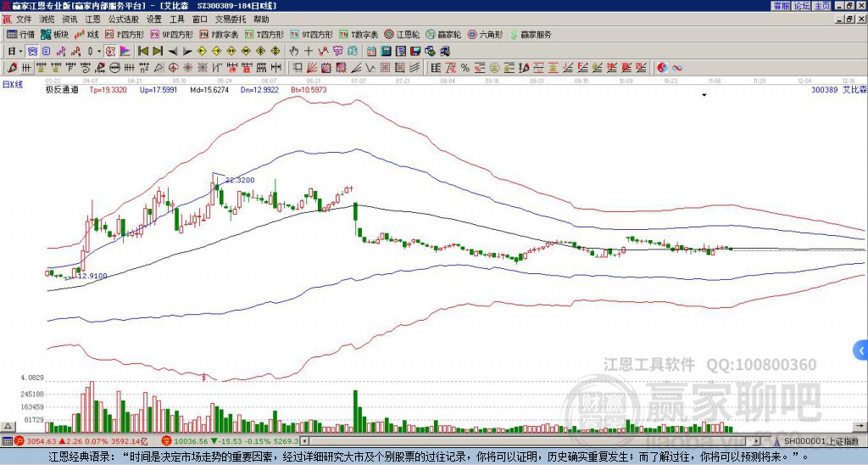
Task: Click the blue infinity wave icon
Action: (x=677, y=68)
